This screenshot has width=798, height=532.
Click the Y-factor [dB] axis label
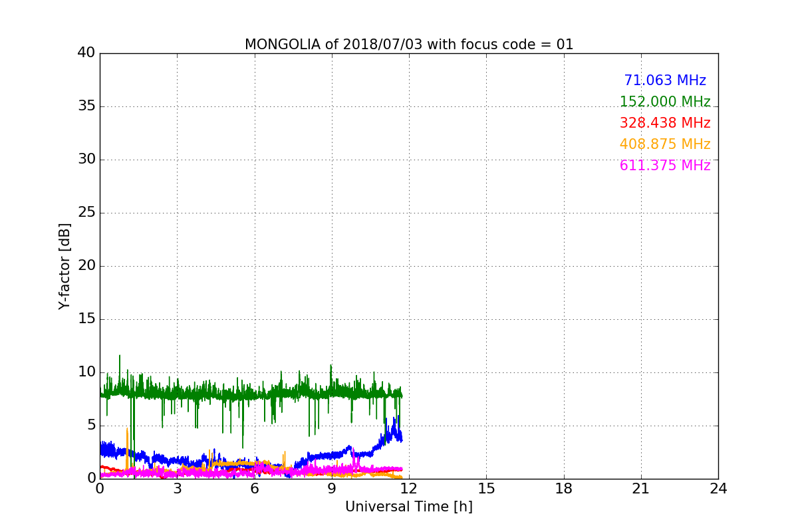click(65, 266)
